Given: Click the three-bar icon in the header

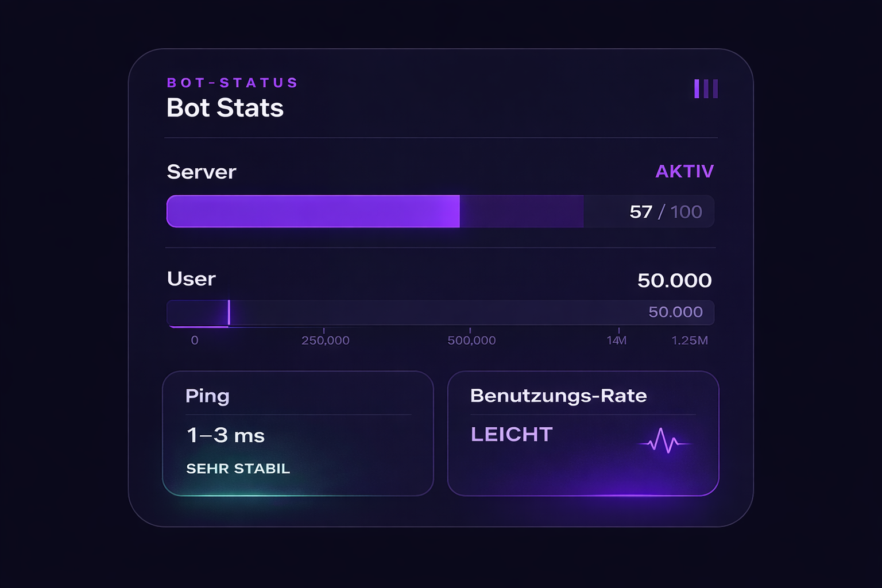Looking at the screenshot, I should [x=706, y=89].
